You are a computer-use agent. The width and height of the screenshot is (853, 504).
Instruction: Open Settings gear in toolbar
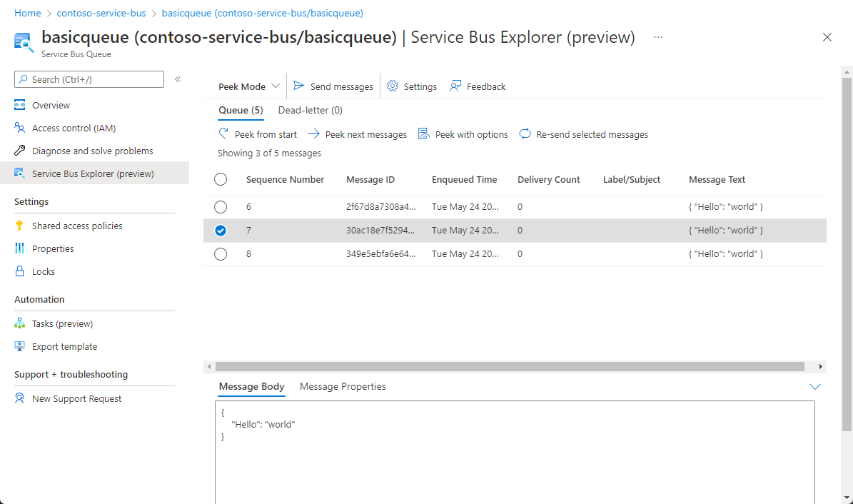[393, 86]
